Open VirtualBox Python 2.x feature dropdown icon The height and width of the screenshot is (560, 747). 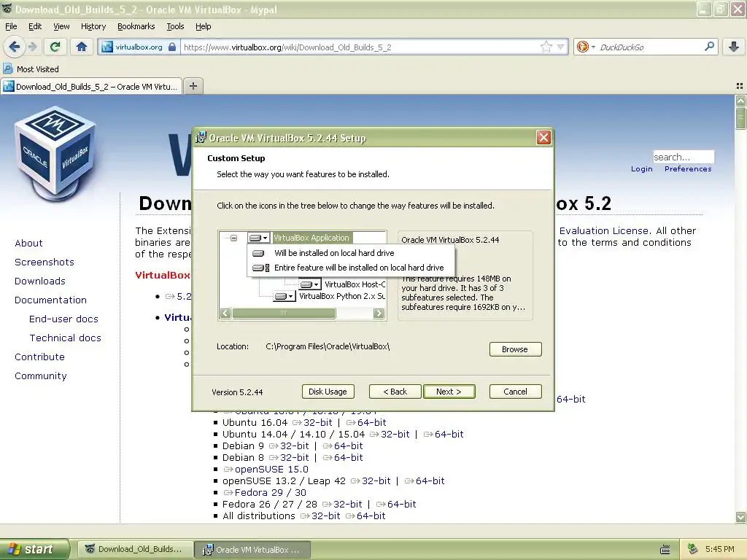(285, 296)
